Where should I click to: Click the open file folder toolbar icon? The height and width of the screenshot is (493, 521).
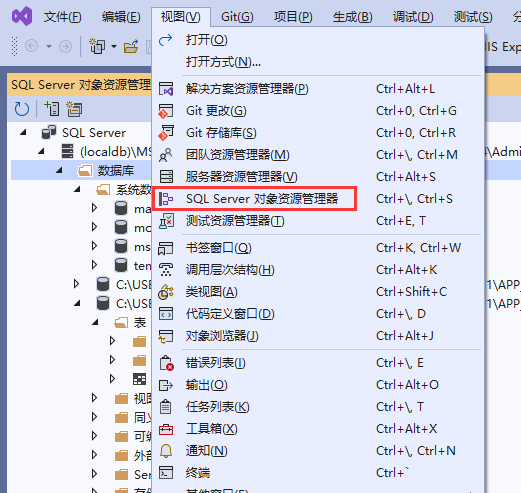tap(131, 46)
